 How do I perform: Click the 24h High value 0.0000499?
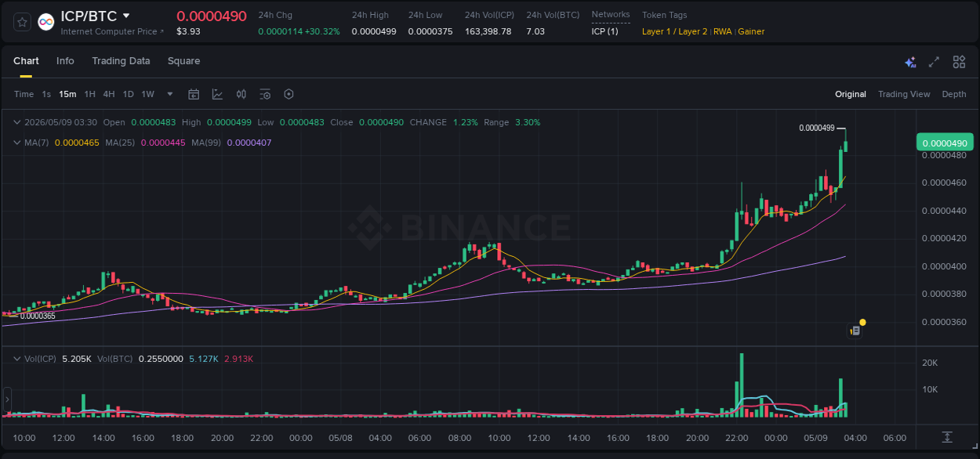click(374, 31)
